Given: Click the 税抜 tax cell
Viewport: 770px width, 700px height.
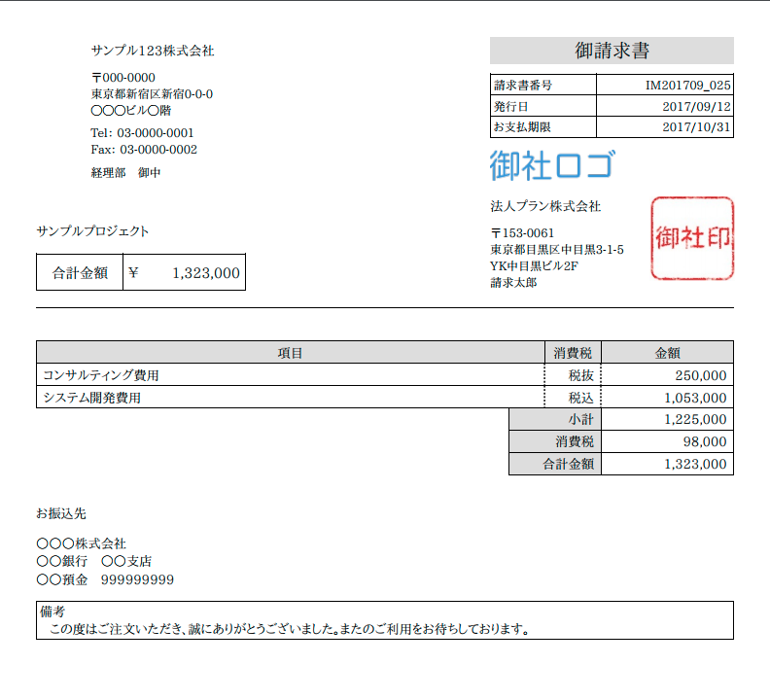Looking at the screenshot, I should click(581, 375).
